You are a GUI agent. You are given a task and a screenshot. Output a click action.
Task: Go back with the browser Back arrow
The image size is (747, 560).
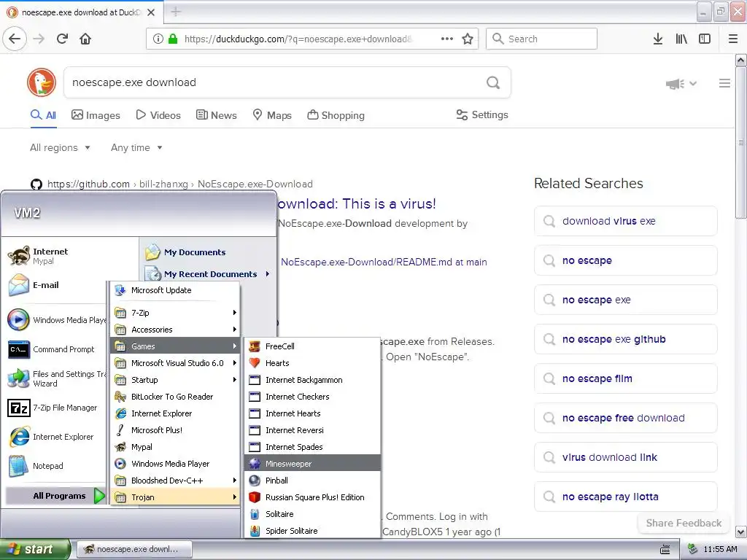[15, 39]
